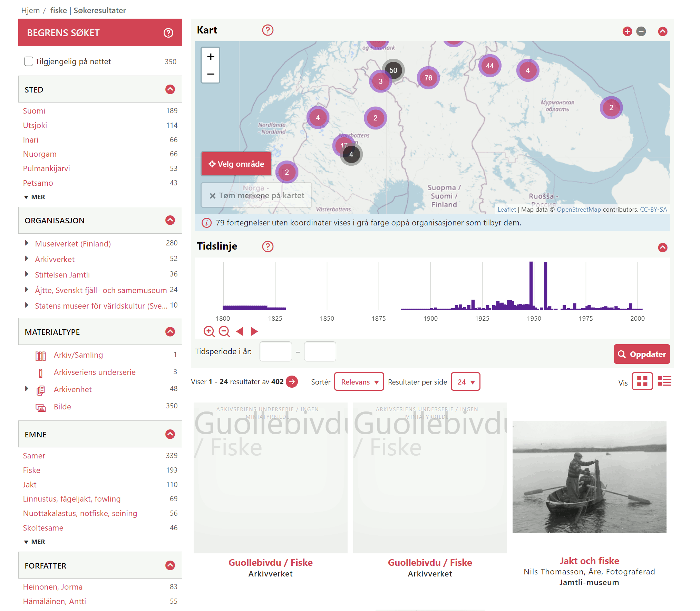Enable the Tilgjengelig på nettet checkbox
This screenshot has height=611, width=700.
29,61
